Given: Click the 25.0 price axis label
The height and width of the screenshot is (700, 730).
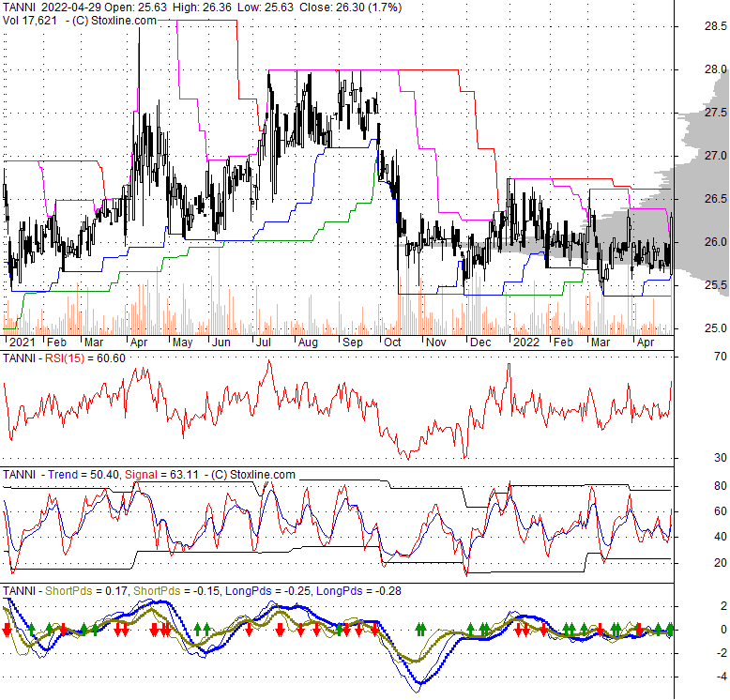Looking at the screenshot, I should [715, 328].
